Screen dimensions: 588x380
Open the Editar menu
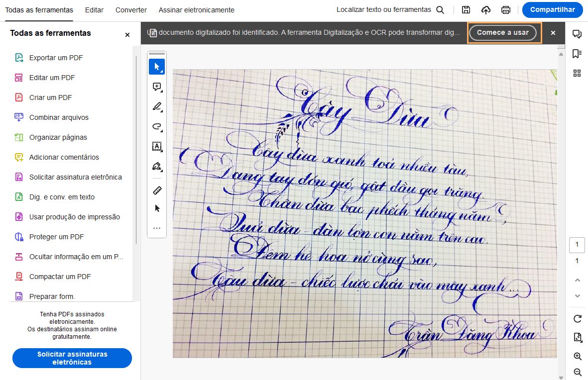tap(94, 9)
